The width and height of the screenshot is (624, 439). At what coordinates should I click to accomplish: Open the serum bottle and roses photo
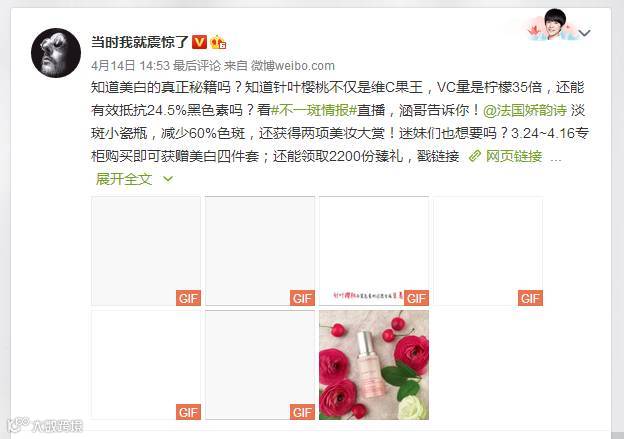tap(374, 365)
